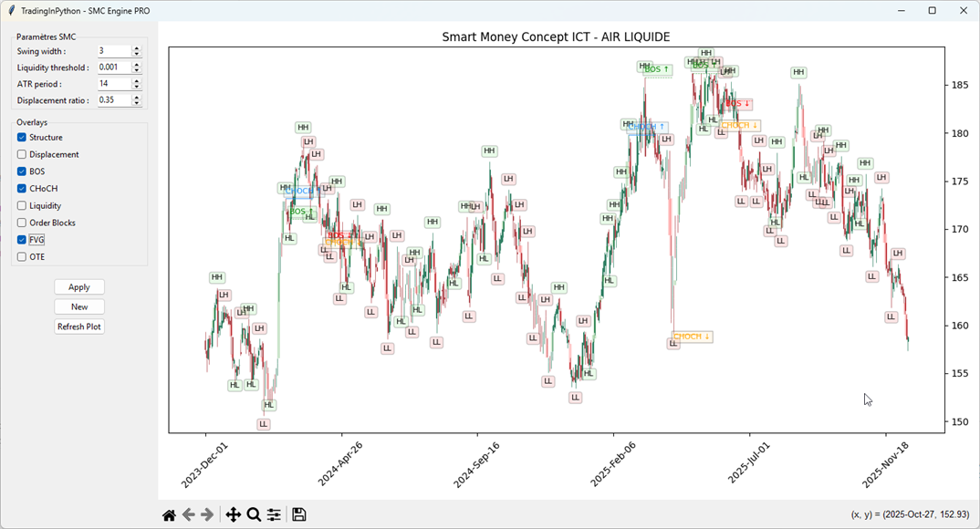Enable the Liquidity overlay checkbox
The height and width of the screenshot is (529, 980).
(x=22, y=206)
